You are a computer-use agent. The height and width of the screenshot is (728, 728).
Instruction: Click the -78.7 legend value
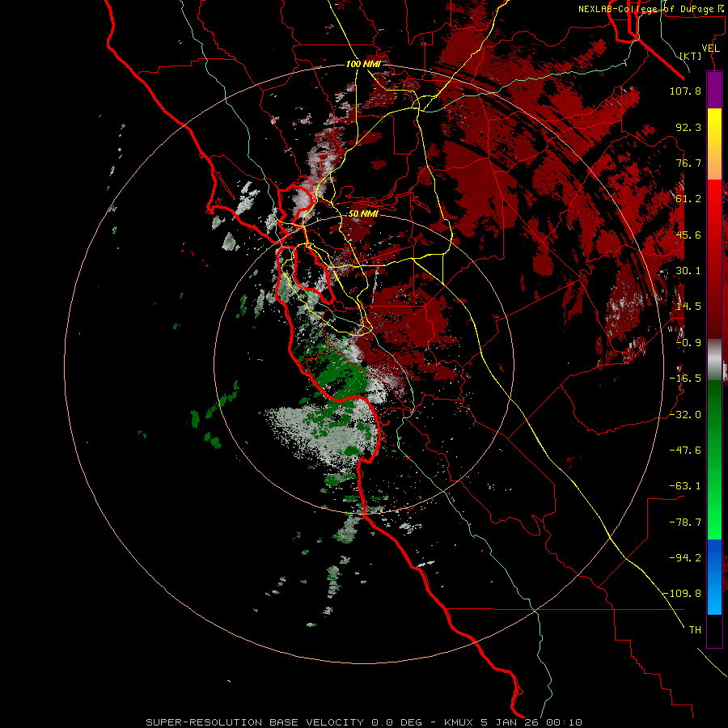(685, 523)
